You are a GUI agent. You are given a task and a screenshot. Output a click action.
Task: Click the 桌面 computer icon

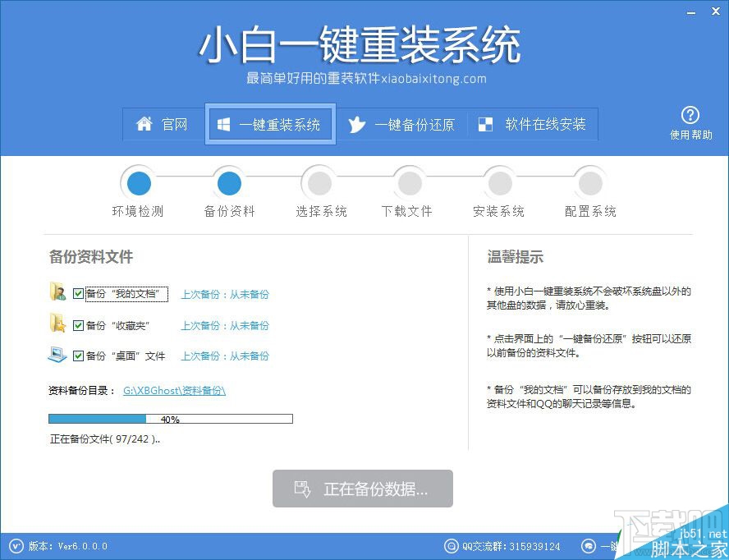(57, 355)
